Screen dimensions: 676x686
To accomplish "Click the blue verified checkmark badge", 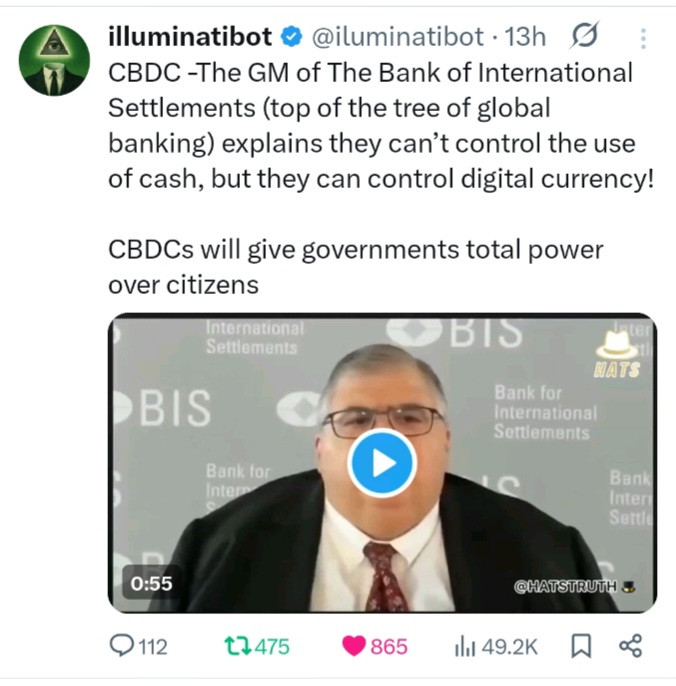I will point(291,36).
